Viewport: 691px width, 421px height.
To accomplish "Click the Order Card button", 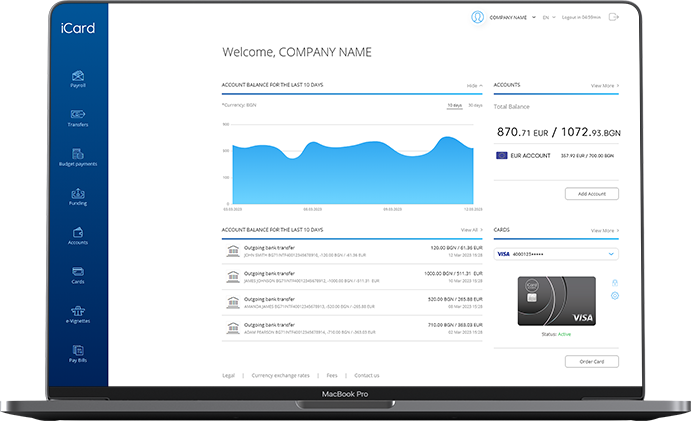I will click(x=591, y=361).
